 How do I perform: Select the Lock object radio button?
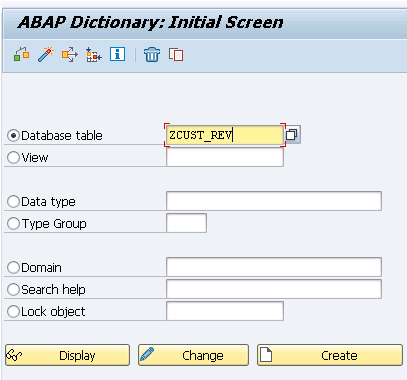13,312
